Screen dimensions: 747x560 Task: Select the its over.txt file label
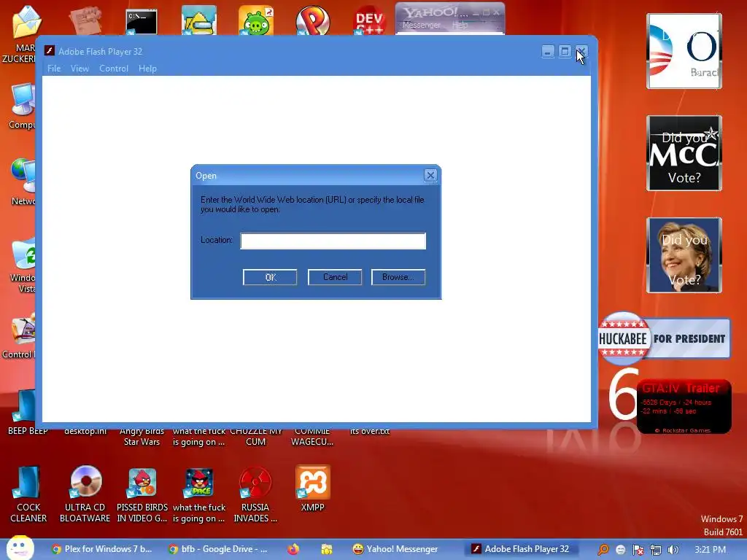coord(370,431)
